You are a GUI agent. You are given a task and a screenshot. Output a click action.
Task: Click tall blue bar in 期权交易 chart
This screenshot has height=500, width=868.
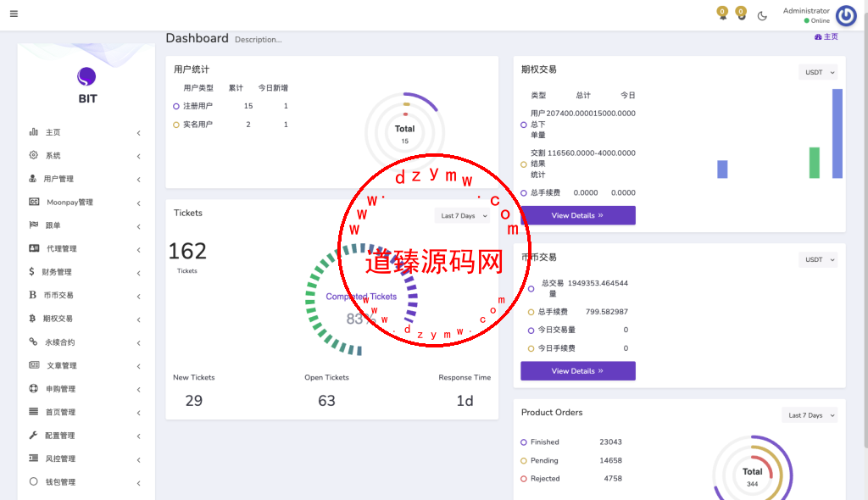tap(837, 133)
